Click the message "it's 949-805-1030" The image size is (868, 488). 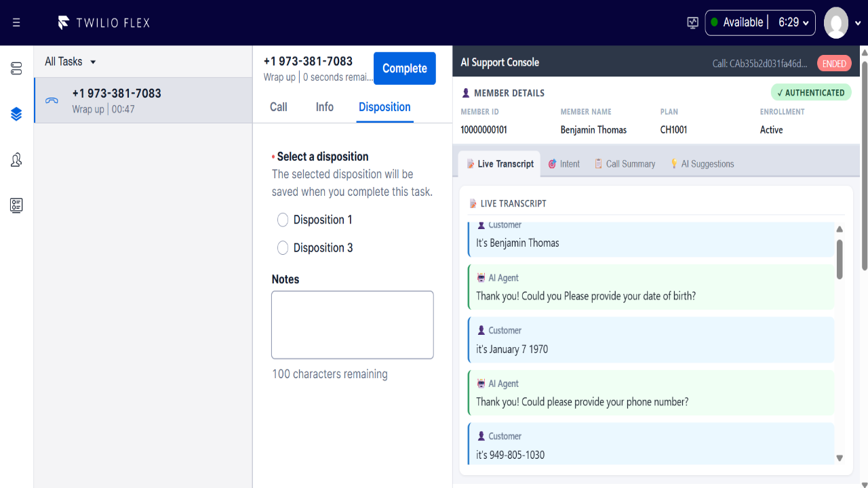pos(510,455)
